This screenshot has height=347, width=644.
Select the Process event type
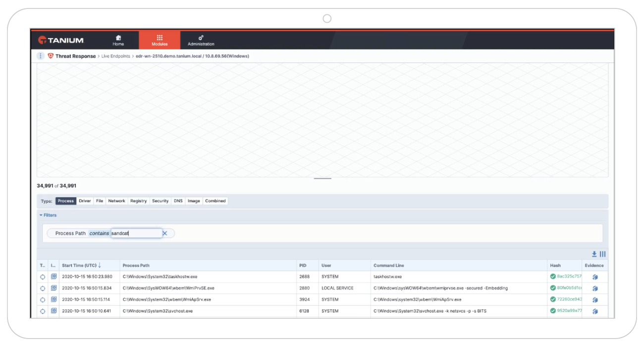(65, 201)
